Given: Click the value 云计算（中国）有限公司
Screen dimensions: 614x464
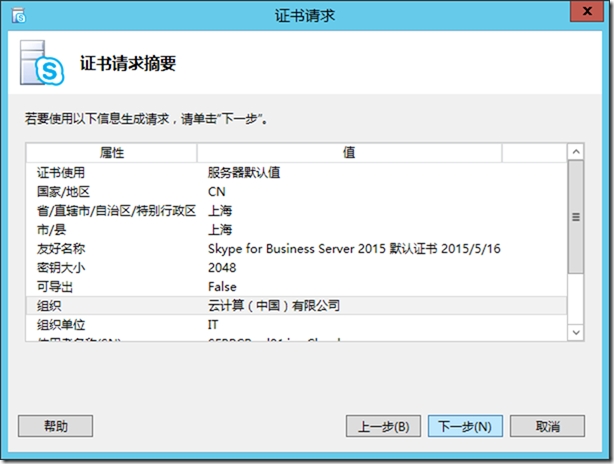Looking at the screenshot, I should 274,305.
